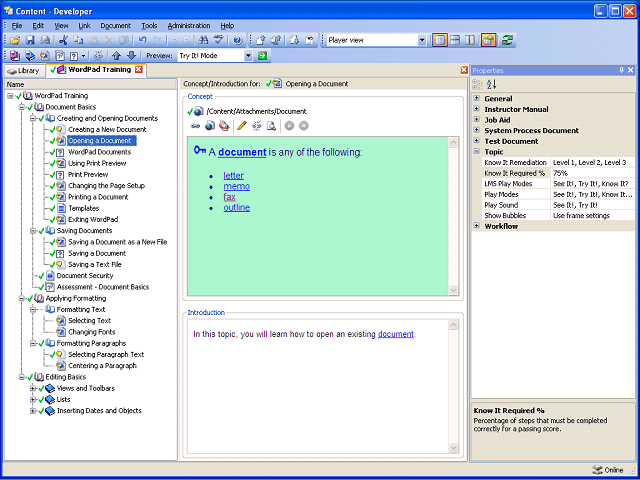
Task: Select 'Printing a Document' in the outline
Action: 98,197
